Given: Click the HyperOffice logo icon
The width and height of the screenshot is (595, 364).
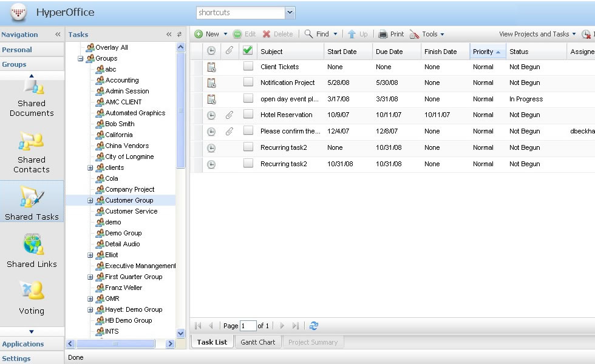Looking at the screenshot, I should (18, 12).
